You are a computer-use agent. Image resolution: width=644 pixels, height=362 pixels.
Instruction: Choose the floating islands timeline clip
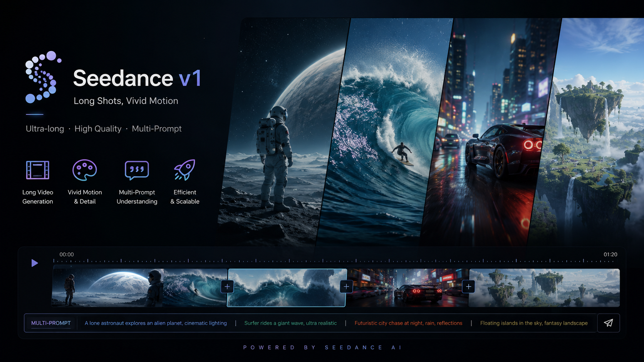(544, 288)
